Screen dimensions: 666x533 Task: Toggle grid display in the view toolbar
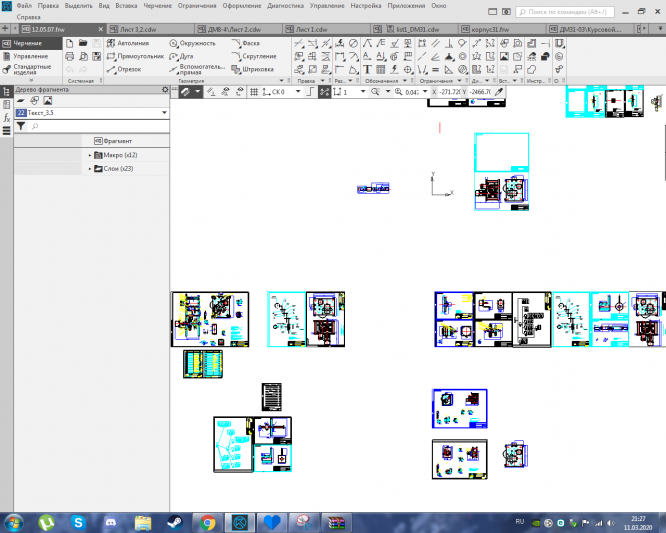pos(254,92)
